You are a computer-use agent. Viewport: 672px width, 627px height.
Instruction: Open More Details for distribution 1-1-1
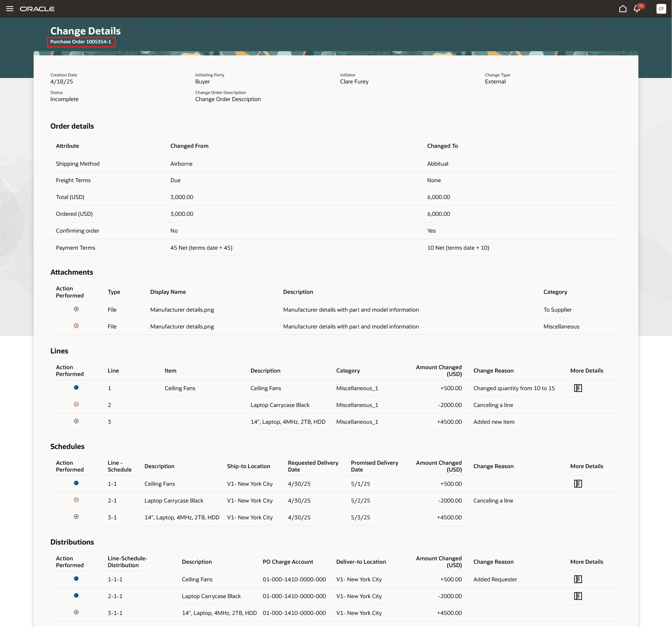point(578,579)
